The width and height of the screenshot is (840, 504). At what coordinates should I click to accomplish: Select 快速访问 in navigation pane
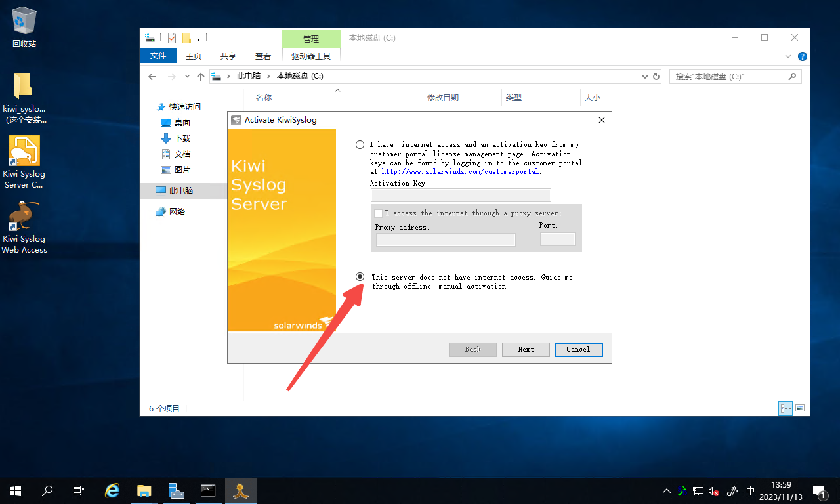(184, 106)
